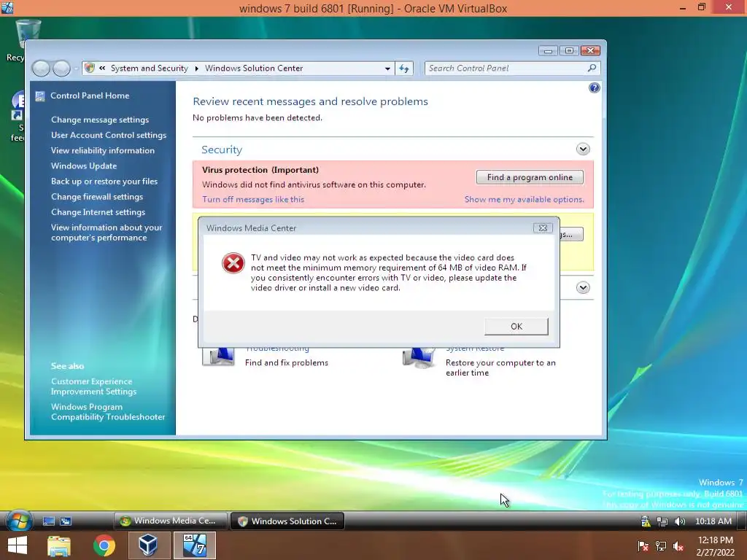This screenshot has height=560, width=747.
Task: Click Find a program online button
Action: 530,177
